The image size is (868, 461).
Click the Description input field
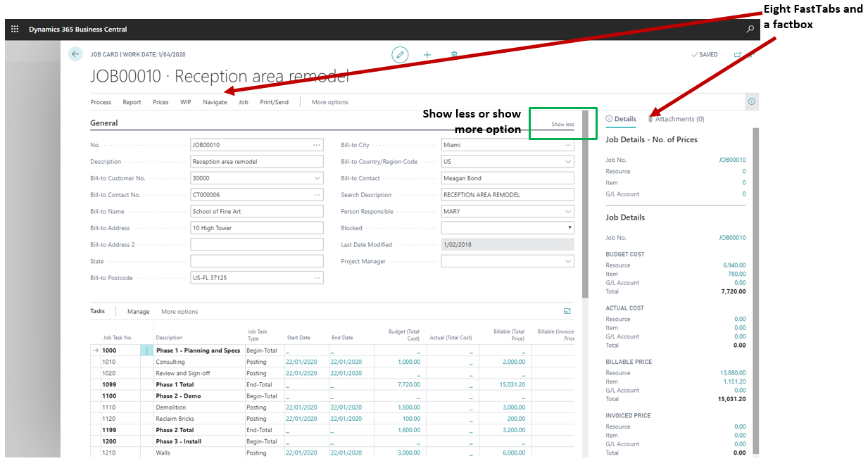[256, 162]
